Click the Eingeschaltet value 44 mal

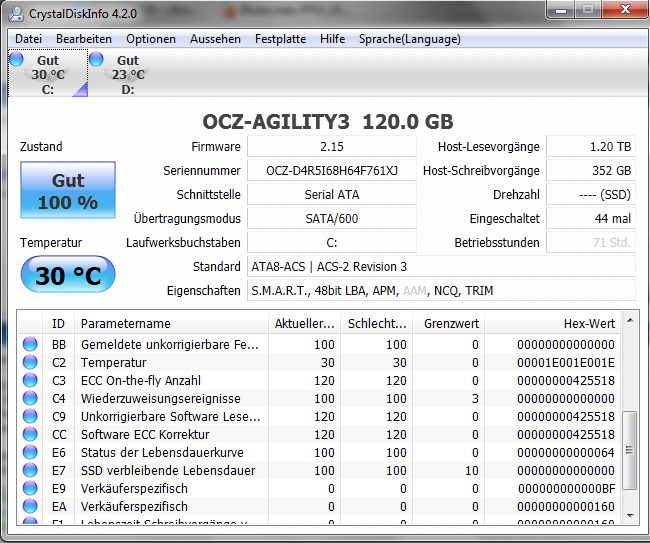tap(591, 218)
